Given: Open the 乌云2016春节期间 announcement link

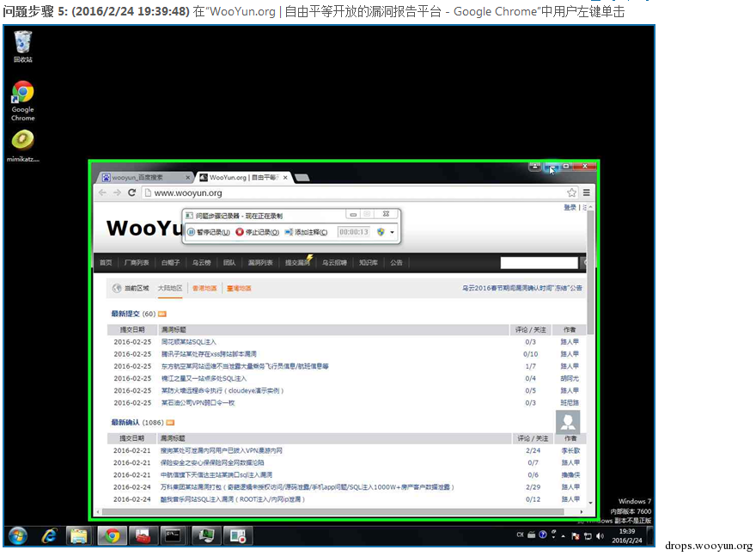Looking at the screenshot, I should point(521,288).
